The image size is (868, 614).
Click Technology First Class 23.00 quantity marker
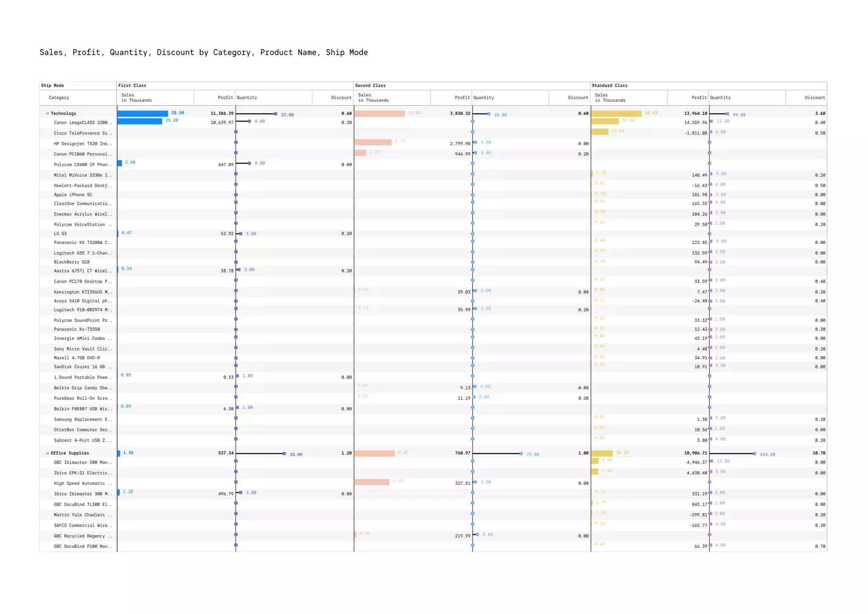point(275,114)
